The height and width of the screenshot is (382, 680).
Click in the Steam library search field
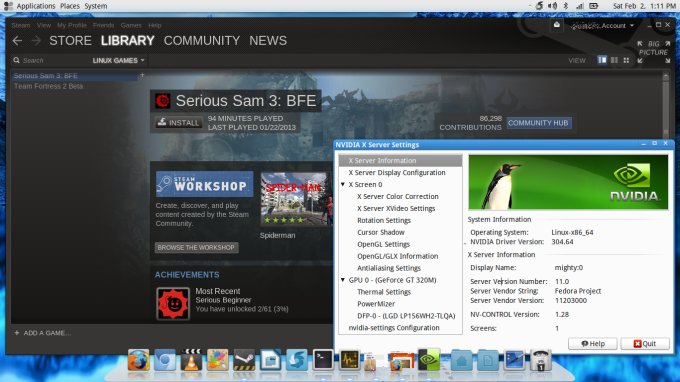point(50,60)
